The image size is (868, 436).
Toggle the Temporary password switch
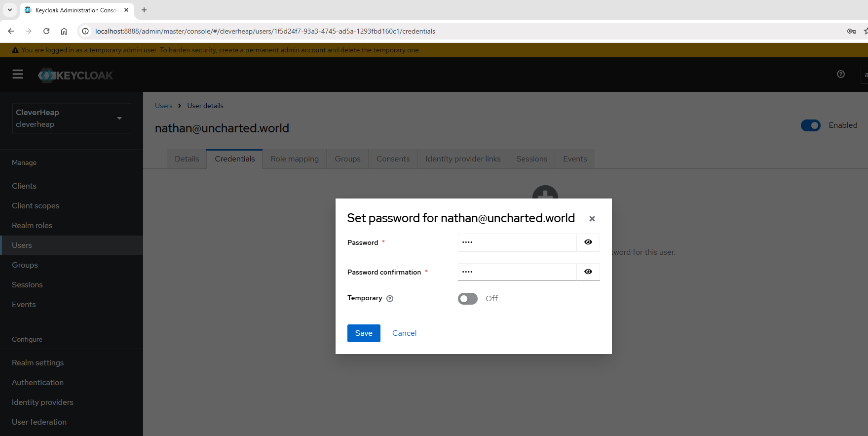click(468, 298)
